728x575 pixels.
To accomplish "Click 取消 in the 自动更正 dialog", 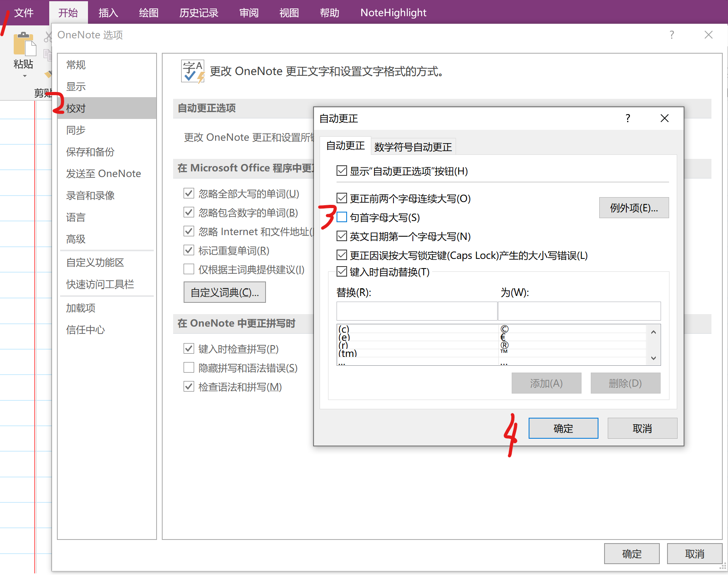I will [642, 428].
